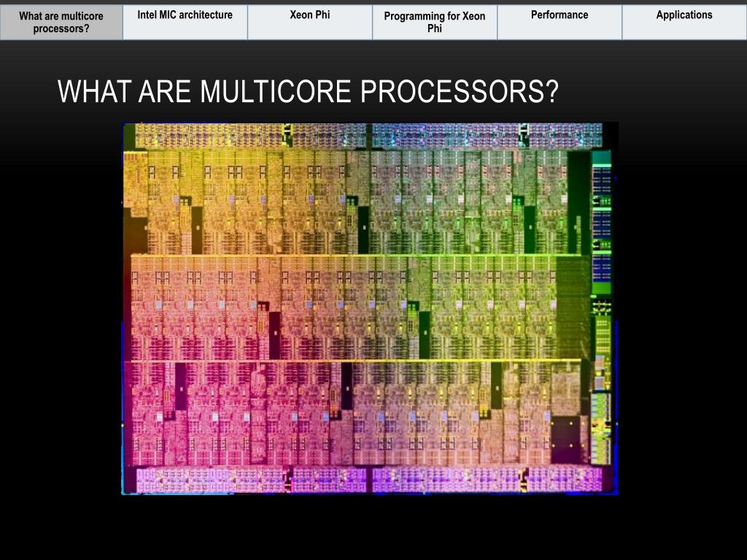
Task: Click the slide title "What Are Multicore Processors?"
Action: pyautogui.click(x=308, y=91)
